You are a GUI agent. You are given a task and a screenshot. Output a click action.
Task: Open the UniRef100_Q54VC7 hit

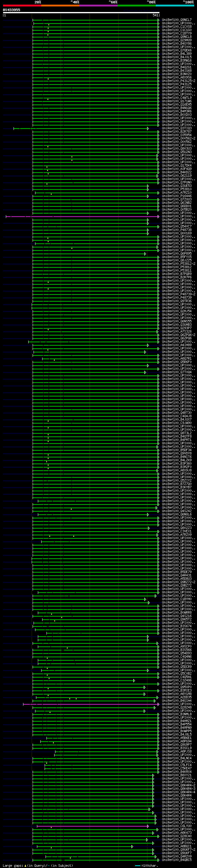tap(176, 226)
